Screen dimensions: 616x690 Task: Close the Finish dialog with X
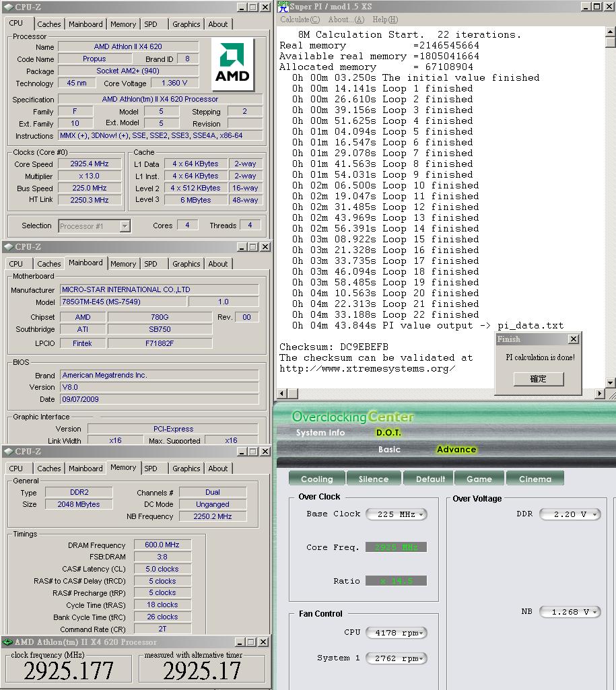point(573,339)
